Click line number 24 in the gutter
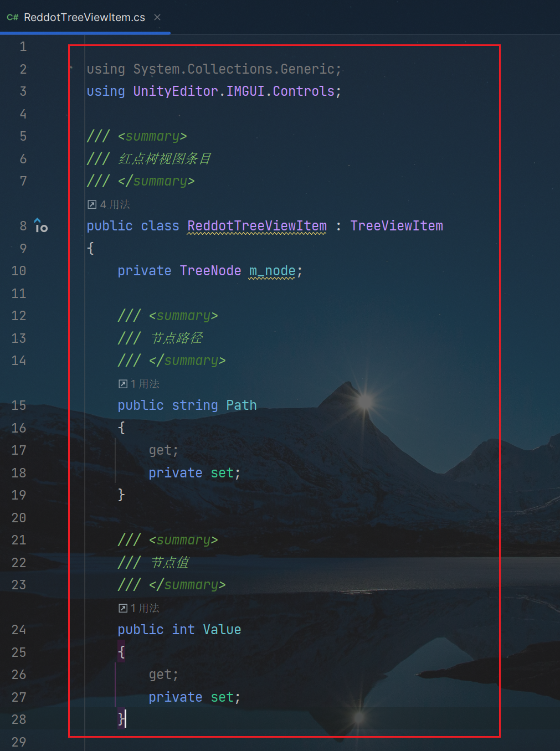Viewport: 560px width, 751px height. (x=19, y=630)
